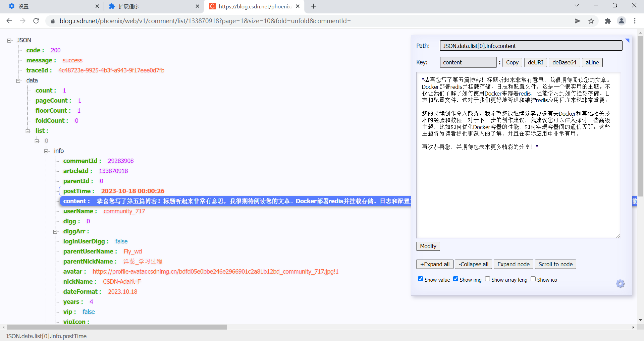This screenshot has width=644, height=341.
Task: Disable the Show img checkbox
Action: click(455, 279)
